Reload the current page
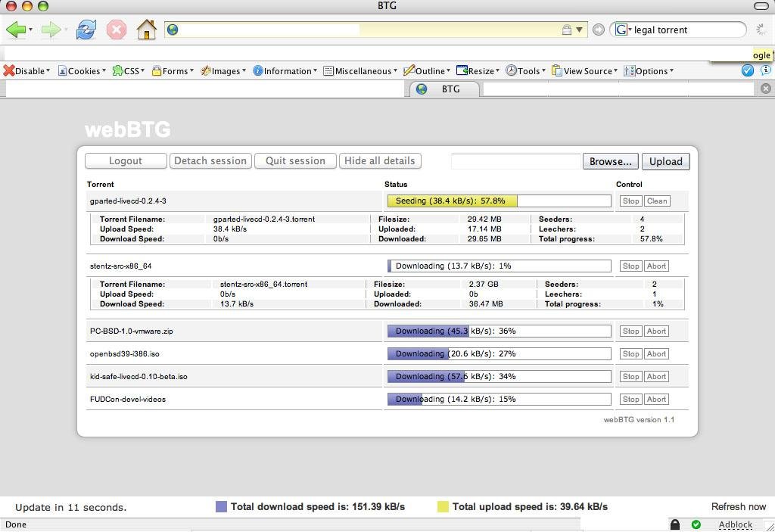Screen dimensions: 775x532 pyautogui.click(x=86, y=30)
